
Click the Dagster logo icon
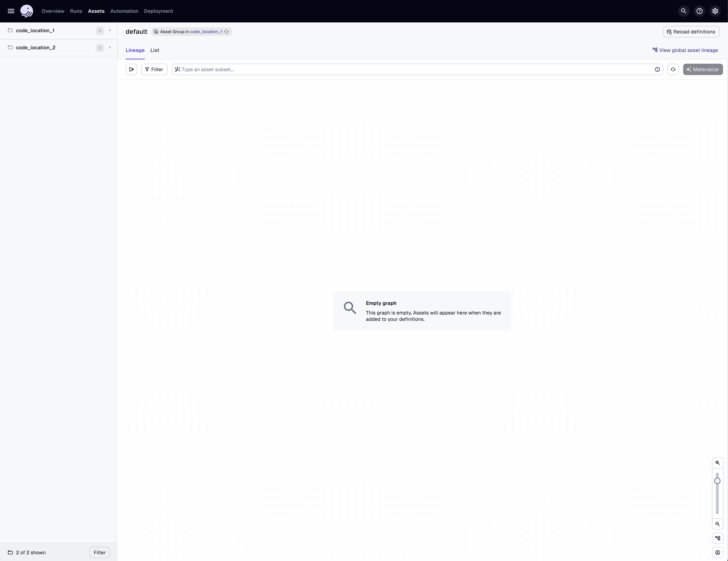coord(27,11)
